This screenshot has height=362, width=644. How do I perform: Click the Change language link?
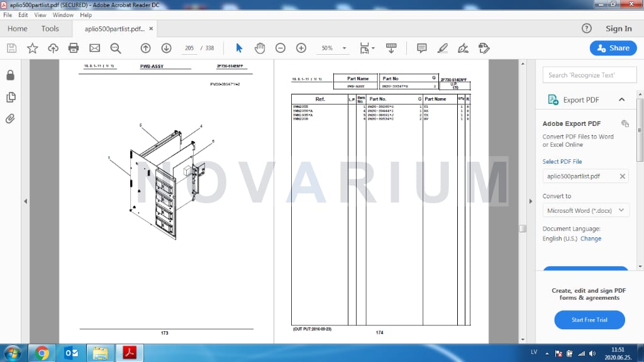[x=591, y=239]
